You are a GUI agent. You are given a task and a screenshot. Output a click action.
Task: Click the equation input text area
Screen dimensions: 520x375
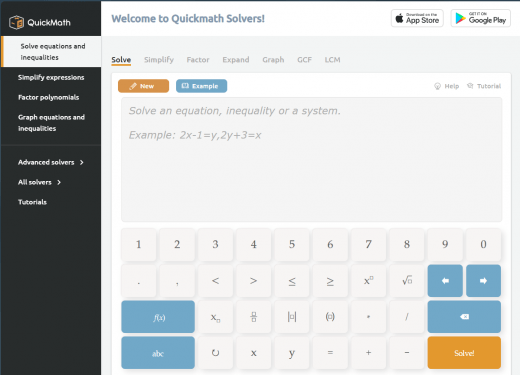tap(311, 160)
